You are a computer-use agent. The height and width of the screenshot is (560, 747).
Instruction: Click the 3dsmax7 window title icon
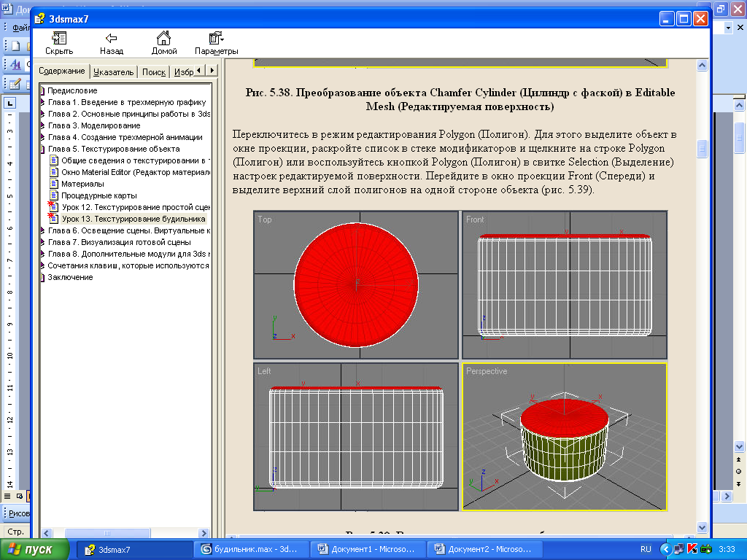(40, 19)
